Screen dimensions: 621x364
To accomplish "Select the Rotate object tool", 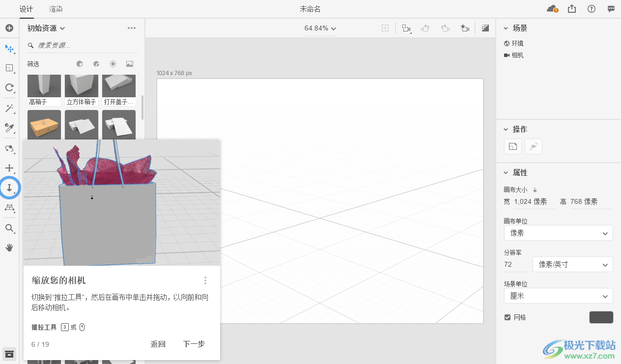I will [x=9, y=87].
